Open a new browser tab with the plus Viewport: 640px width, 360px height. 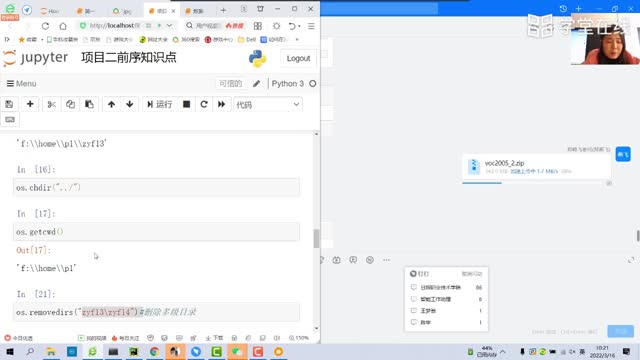tap(223, 10)
